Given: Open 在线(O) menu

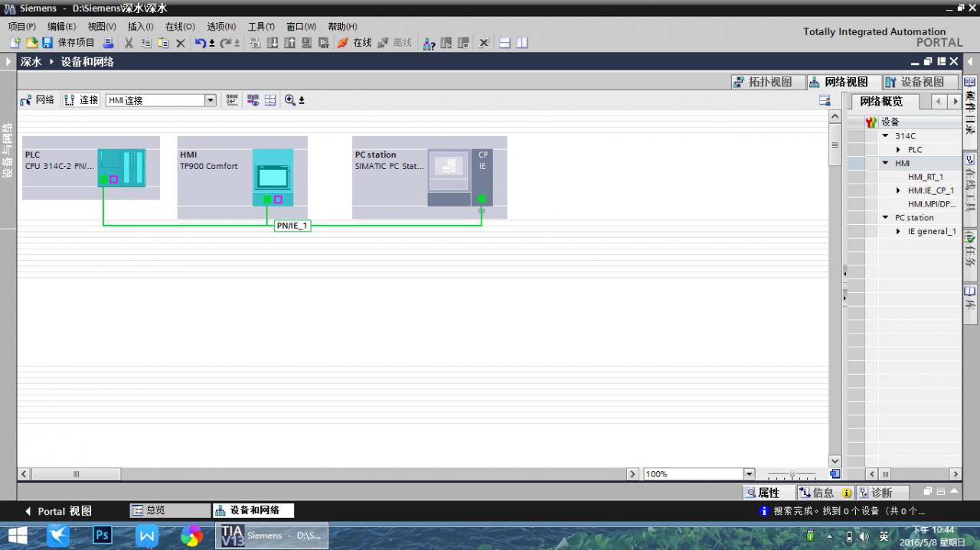Looking at the screenshot, I should (x=180, y=26).
